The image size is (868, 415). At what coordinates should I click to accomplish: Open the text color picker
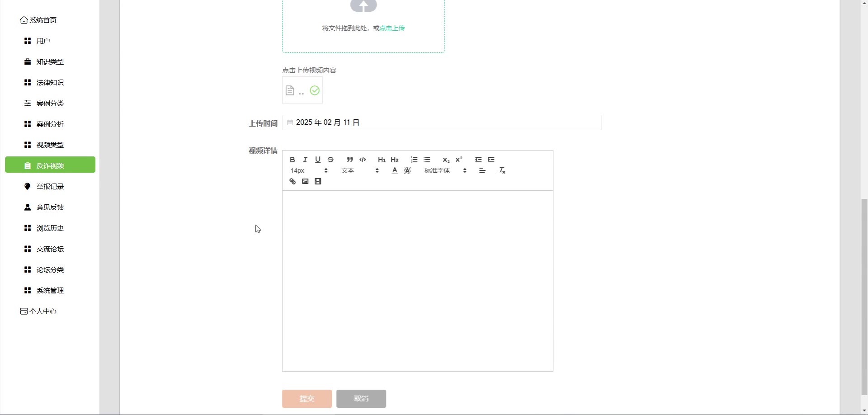pos(395,170)
